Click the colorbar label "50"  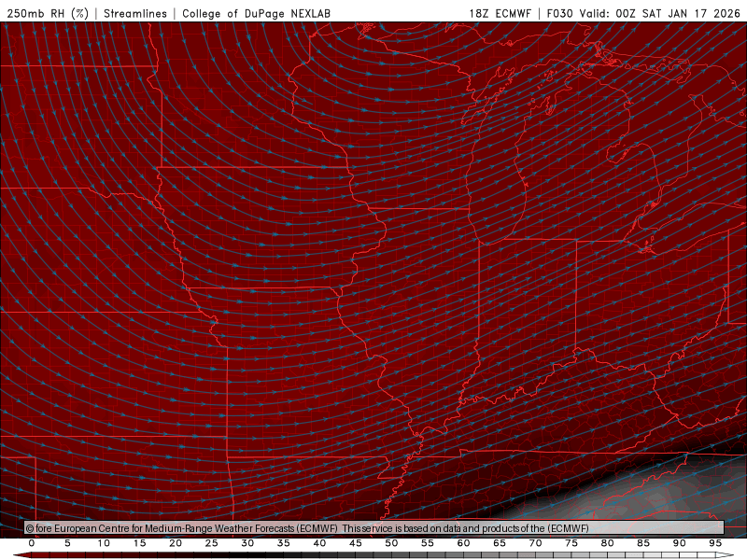391,543
